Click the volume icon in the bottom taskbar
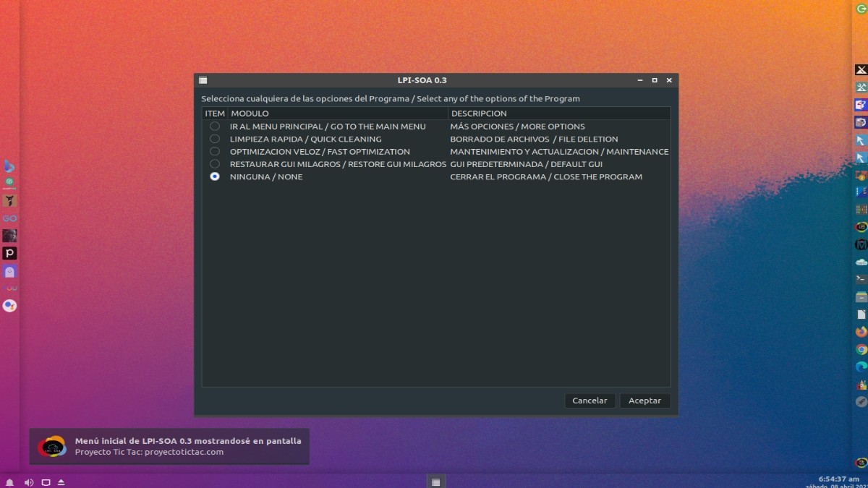868x488 pixels. [29, 482]
